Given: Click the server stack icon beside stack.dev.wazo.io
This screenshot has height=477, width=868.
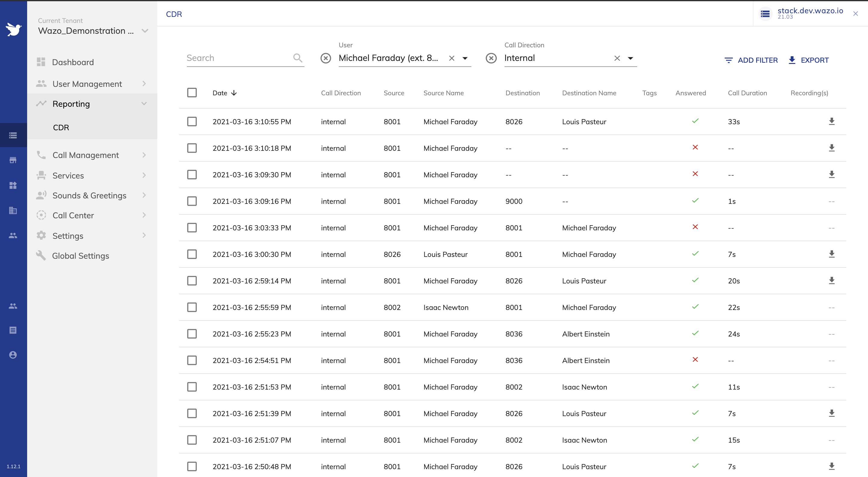Looking at the screenshot, I should tap(765, 14).
